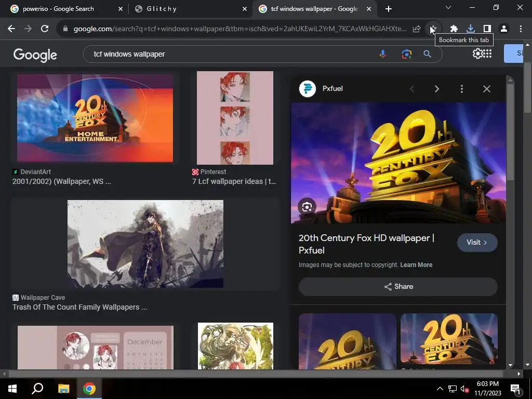The image size is (532, 399).
Task: Open more options in Pxfuel preview
Action: click(461, 89)
